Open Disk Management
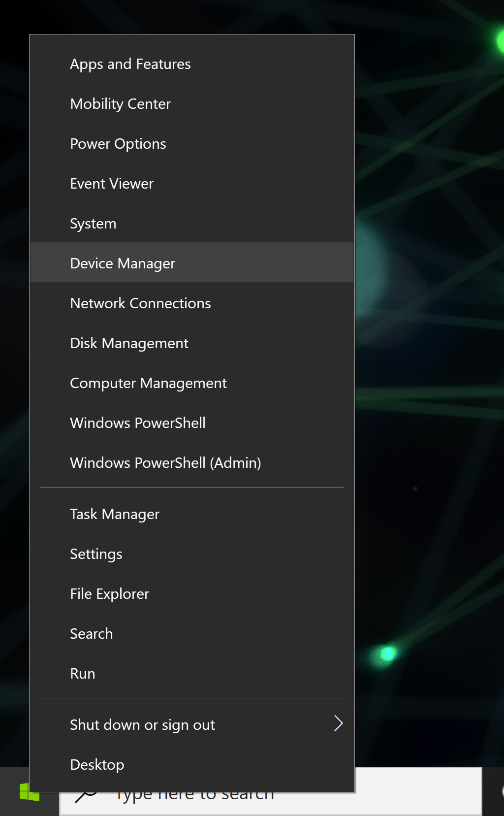Image resolution: width=504 pixels, height=816 pixels. coord(129,343)
